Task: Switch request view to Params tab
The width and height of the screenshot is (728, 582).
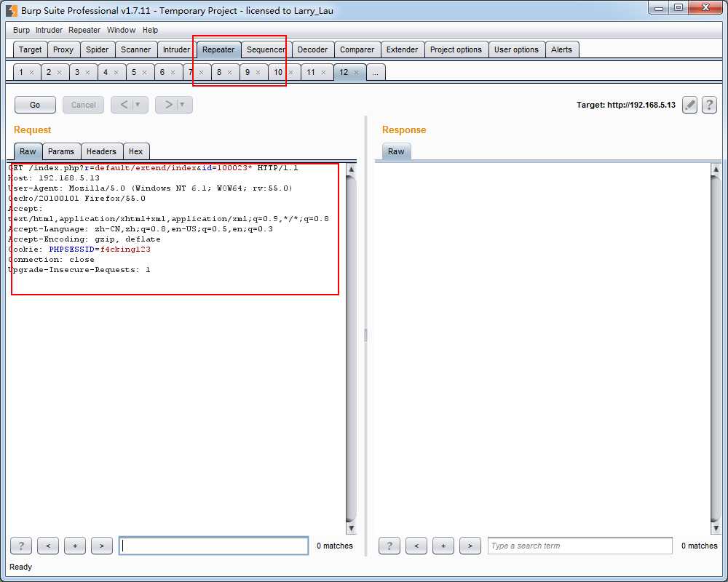Action: (61, 151)
